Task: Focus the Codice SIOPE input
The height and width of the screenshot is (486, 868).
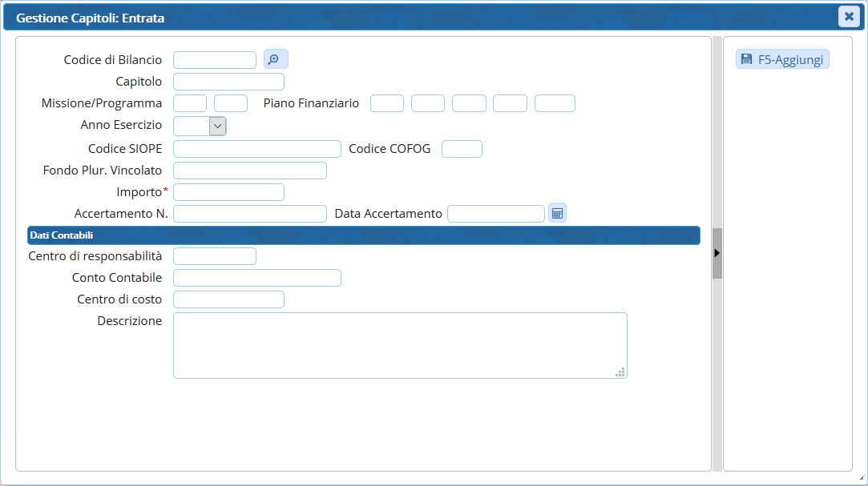Action: click(256, 149)
